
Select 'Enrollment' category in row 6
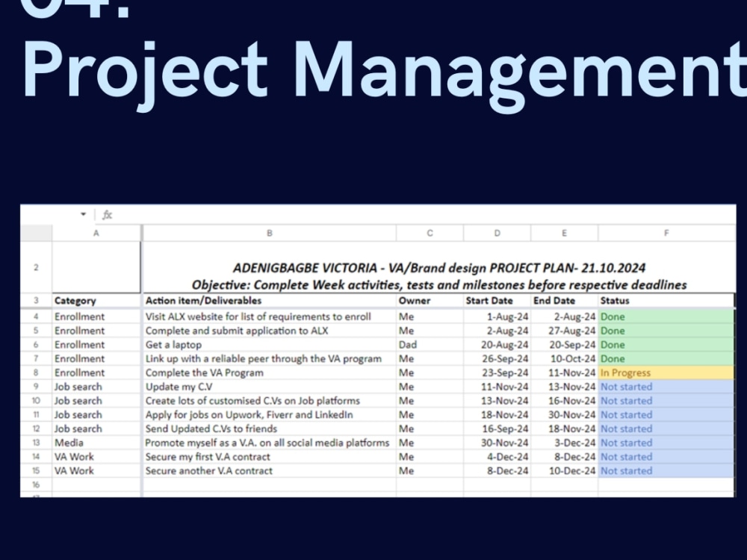96,345
